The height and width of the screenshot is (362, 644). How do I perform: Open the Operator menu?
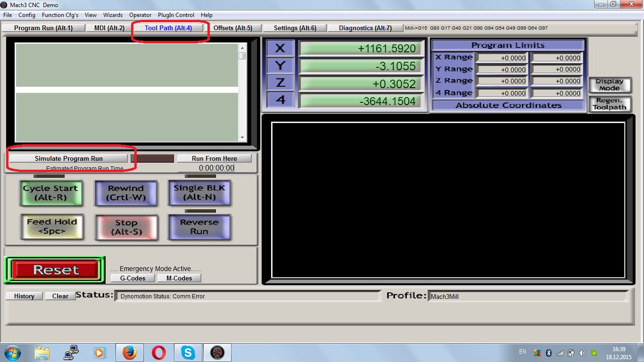click(x=140, y=15)
